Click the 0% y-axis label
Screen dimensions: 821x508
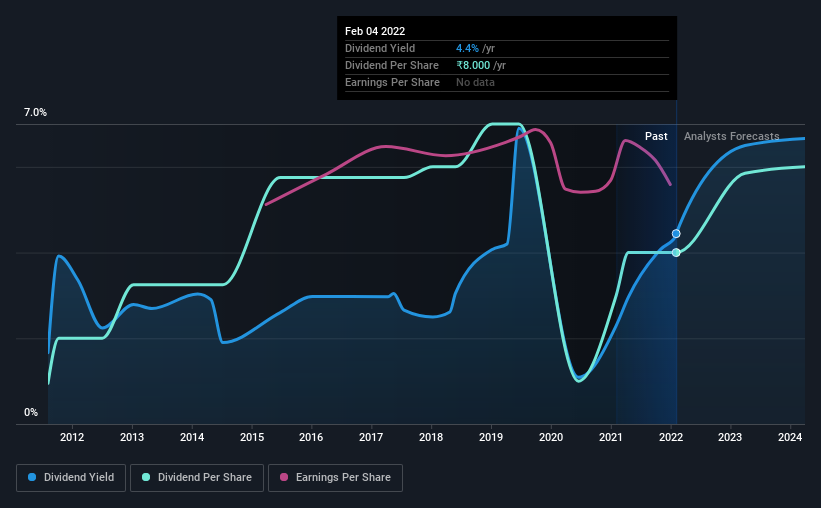[x=31, y=413]
